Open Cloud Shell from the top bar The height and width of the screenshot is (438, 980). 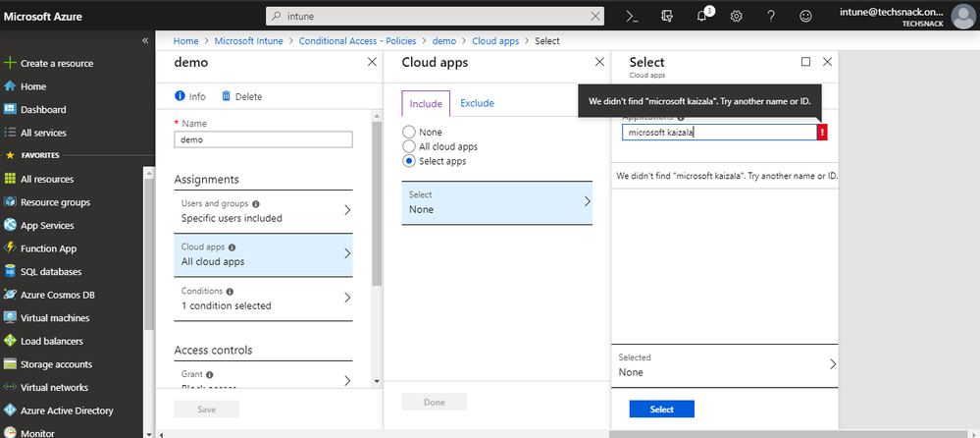633,17
